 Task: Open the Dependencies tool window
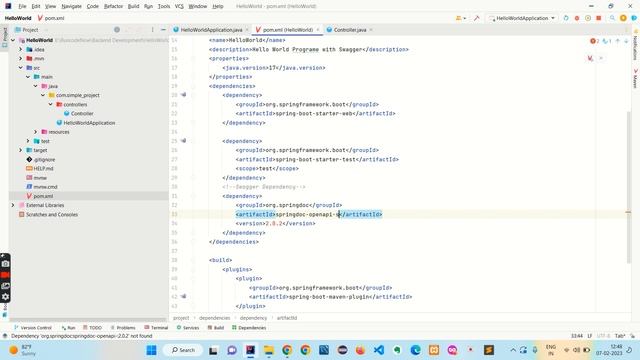249,328
